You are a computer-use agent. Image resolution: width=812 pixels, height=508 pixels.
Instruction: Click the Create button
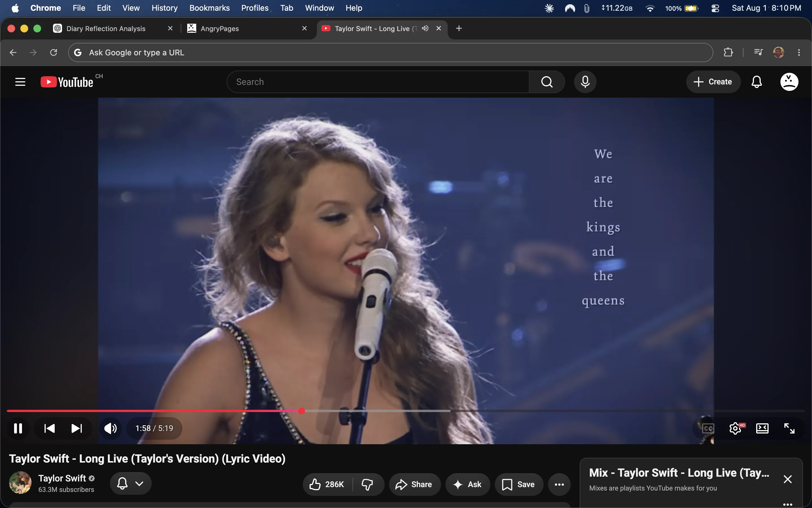coord(713,82)
